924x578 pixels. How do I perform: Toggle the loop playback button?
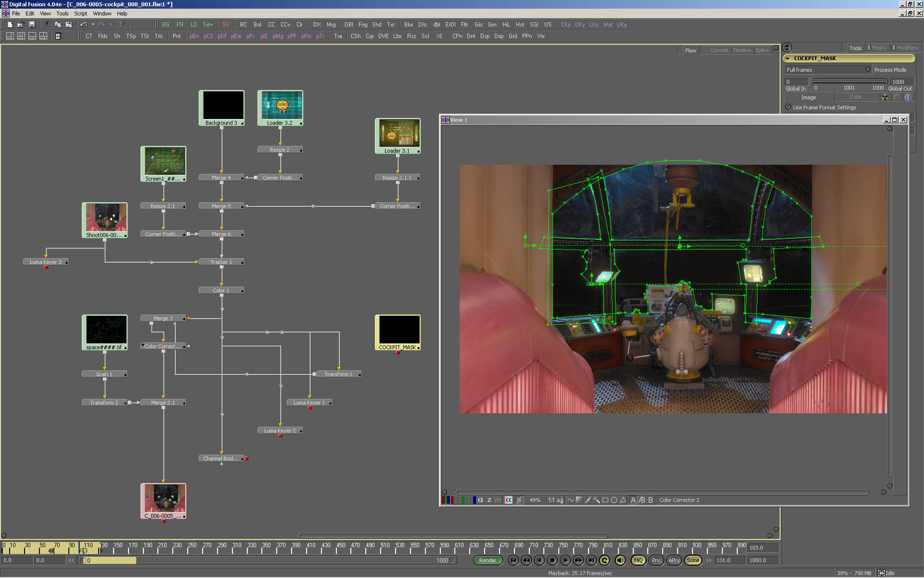[604, 560]
